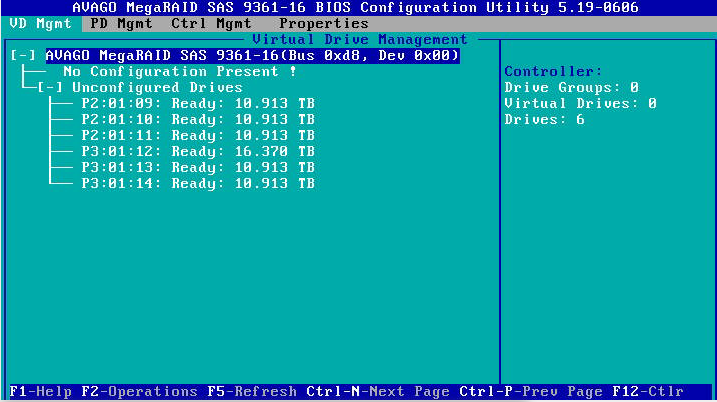Click the F5-Refresh shortcut
This screenshot has height=402, width=717.
point(252,392)
